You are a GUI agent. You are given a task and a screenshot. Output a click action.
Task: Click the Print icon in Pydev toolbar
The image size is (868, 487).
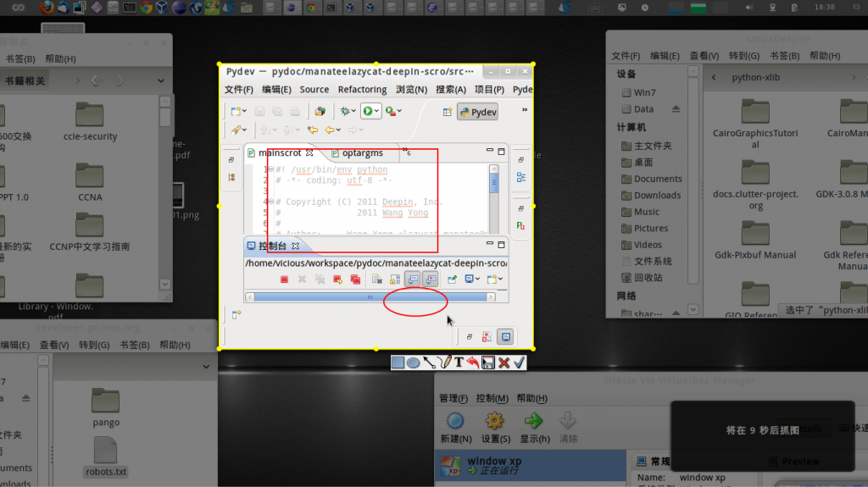[295, 111]
